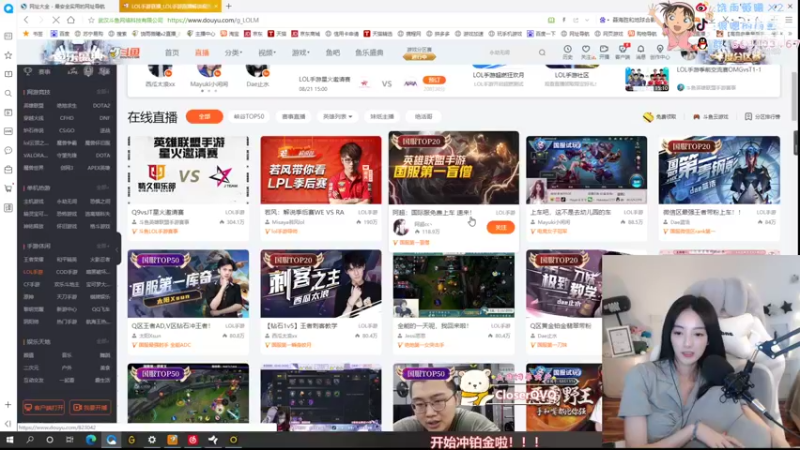Open the 斗鱼云游戏 link
Viewport: 800px width, 450px height.
(x=711, y=117)
